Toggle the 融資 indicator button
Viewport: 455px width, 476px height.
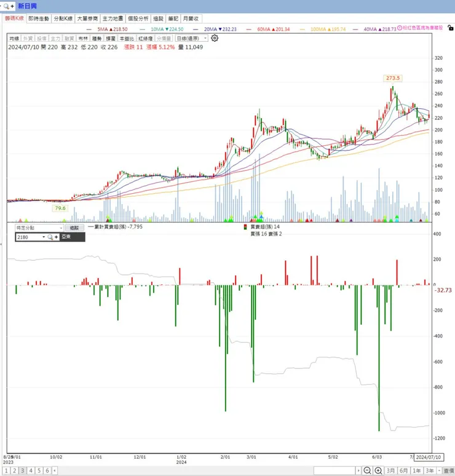[69, 38]
